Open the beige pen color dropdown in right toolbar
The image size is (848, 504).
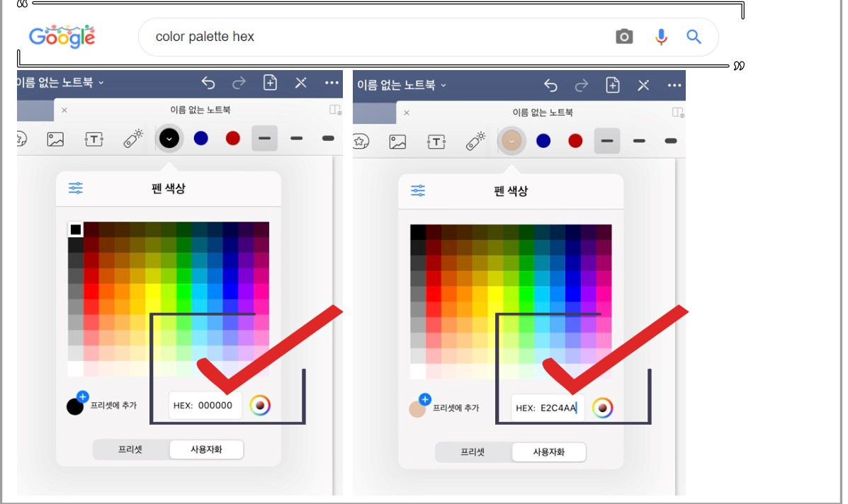coord(511,142)
